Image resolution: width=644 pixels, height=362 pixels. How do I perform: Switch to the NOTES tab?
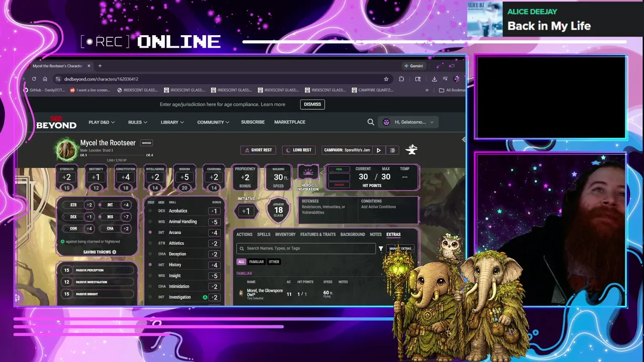[x=376, y=234]
